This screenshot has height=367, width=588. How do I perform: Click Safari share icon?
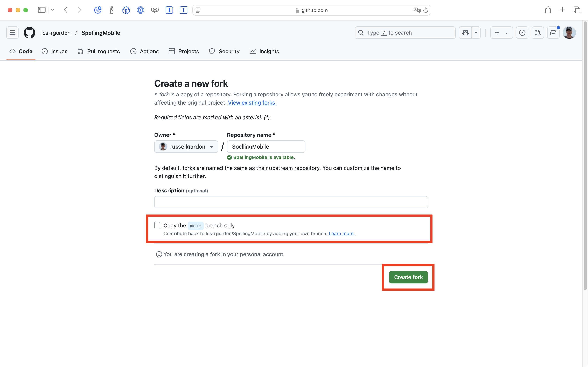(548, 10)
